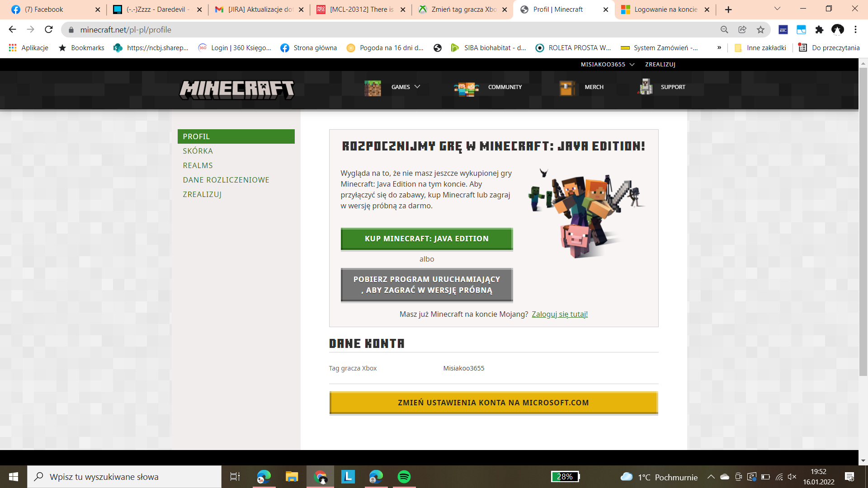Select Dane rozliczeniowe in sidebar

[226, 180]
